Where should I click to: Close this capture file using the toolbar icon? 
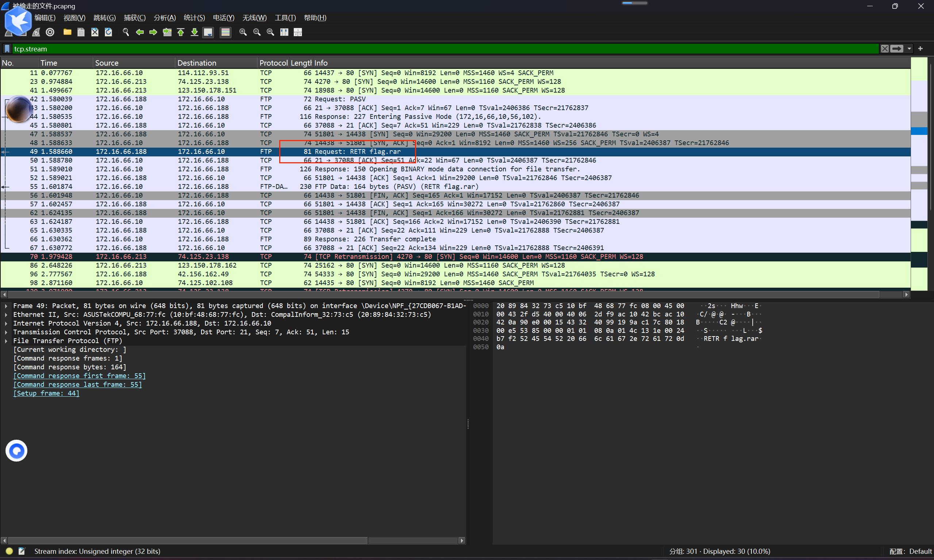tap(95, 32)
